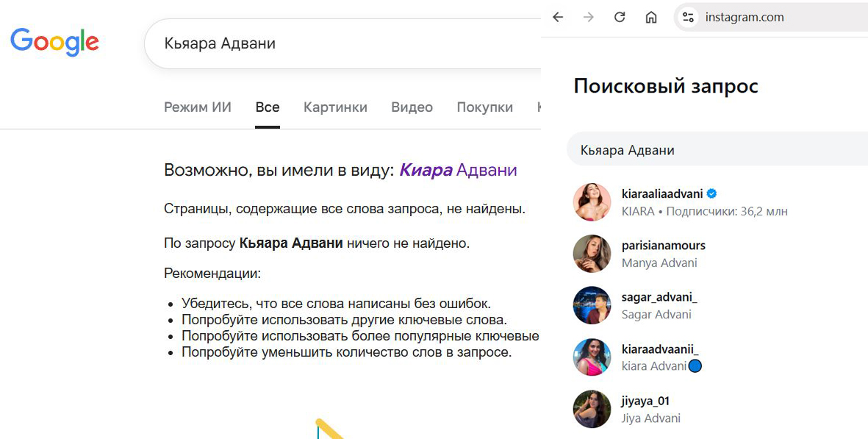Click the instagram.com address bar
The height and width of the screenshot is (439, 868).
771,17
